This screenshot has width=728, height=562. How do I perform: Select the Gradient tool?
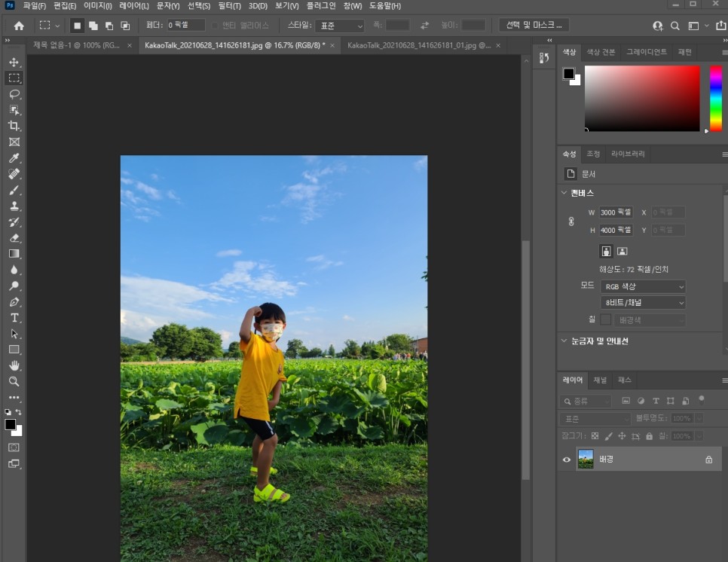[14, 254]
